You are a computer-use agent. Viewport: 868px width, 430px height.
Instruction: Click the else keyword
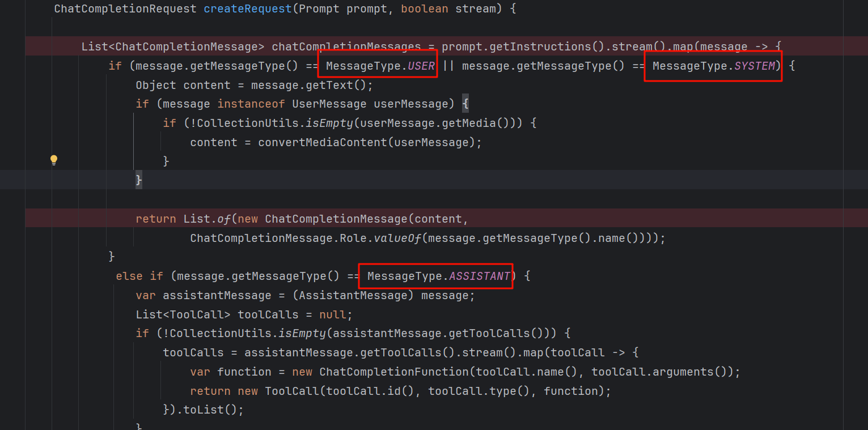(129, 276)
